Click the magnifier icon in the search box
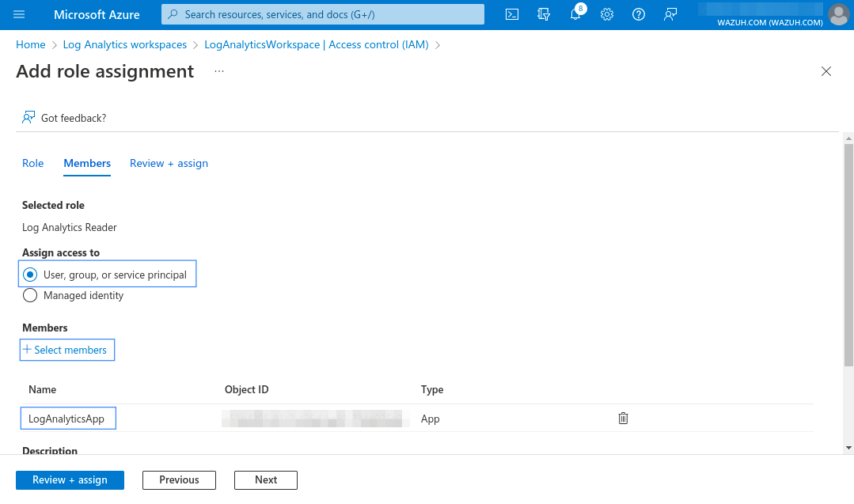 pyautogui.click(x=173, y=14)
